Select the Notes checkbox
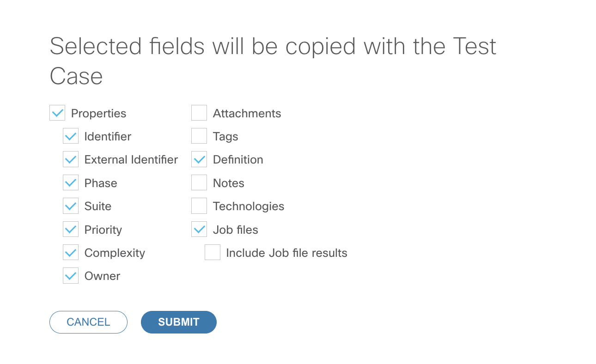This screenshot has height=364, width=596. (199, 183)
